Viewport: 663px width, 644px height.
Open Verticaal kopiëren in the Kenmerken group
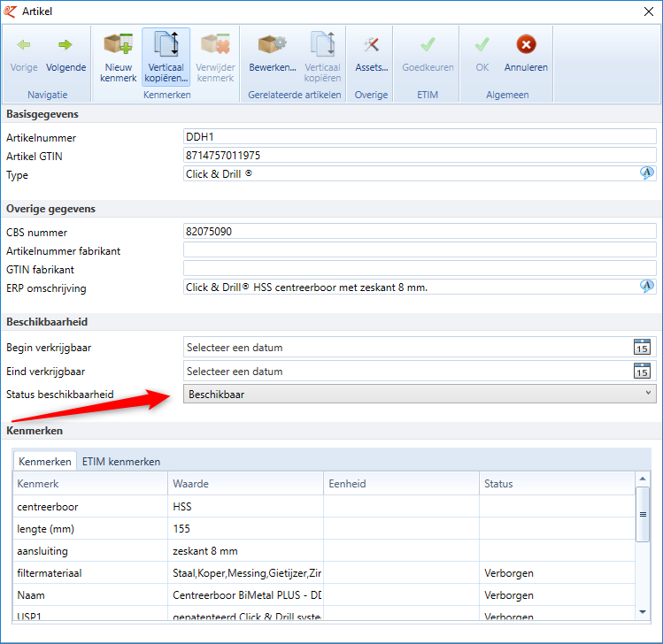point(166,57)
